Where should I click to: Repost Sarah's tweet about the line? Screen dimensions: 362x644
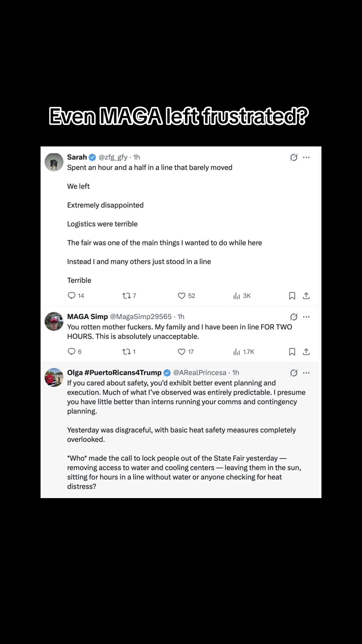(x=126, y=296)
